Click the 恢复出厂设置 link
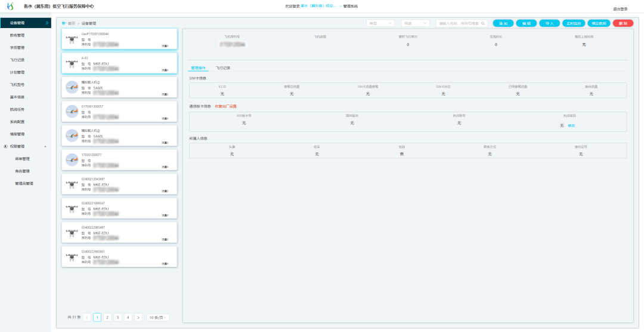Image resolution: width=644 pixels, height=332 pixels. coord(225,106)
